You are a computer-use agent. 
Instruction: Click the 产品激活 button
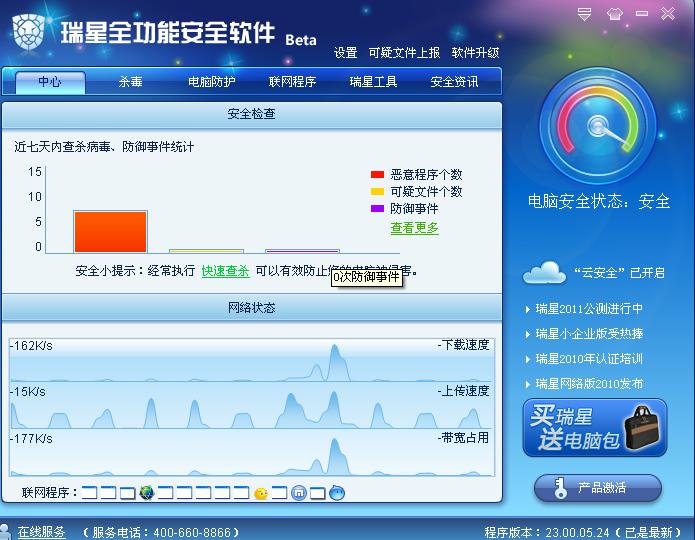[x=598, y=488]
